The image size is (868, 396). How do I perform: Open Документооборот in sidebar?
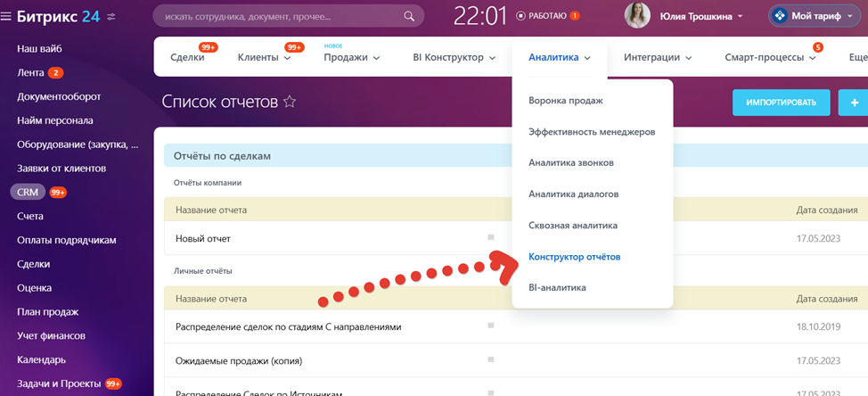pyautogui.click(x=59, y=97)
